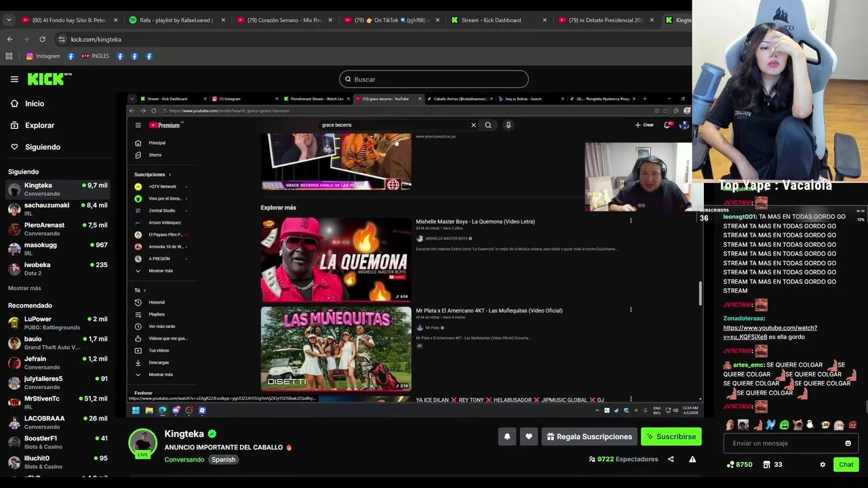Open the Kick hamburger menu

click(x=14, y=79)
